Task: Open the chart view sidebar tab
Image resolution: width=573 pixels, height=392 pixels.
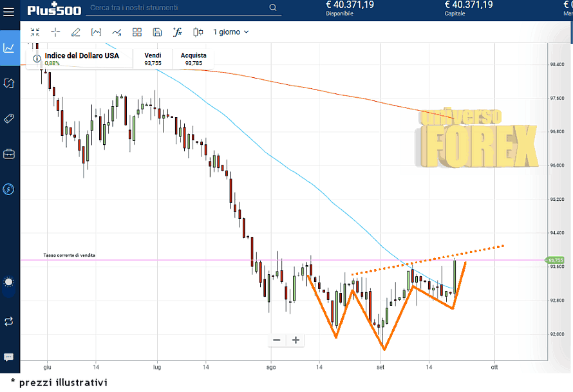Action: [x=9, y=48]
